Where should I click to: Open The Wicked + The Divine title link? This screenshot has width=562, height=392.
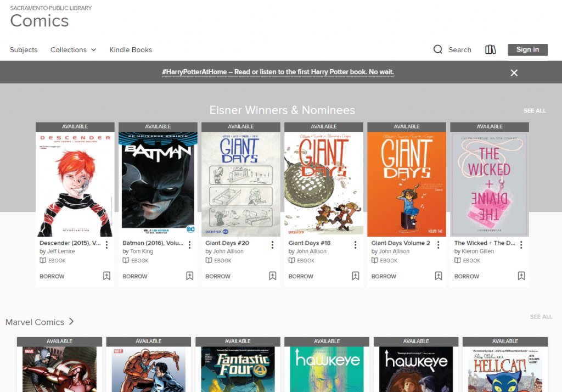[x=485, y=243]
